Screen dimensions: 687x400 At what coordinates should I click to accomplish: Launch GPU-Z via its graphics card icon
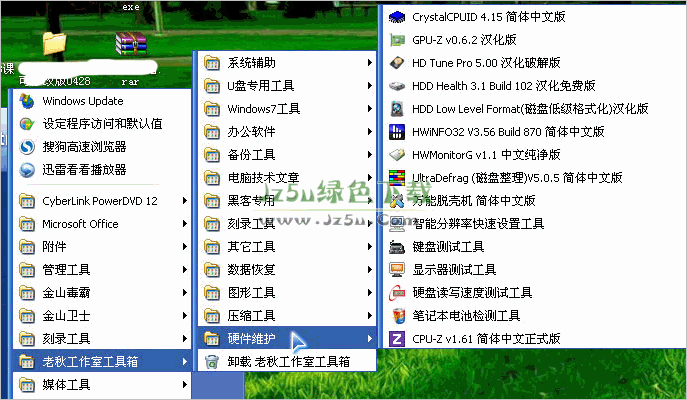coord(397,40)
